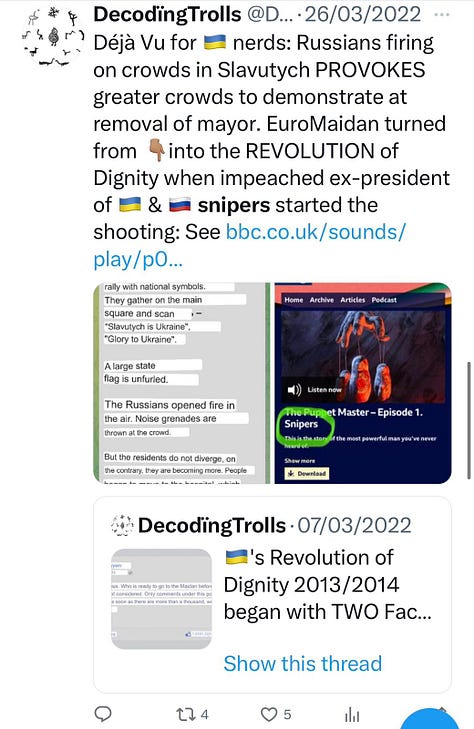Click the Download button in podcast image
Image resolution: width=474 pixels, height=729 pixels.
coord(307,473)
